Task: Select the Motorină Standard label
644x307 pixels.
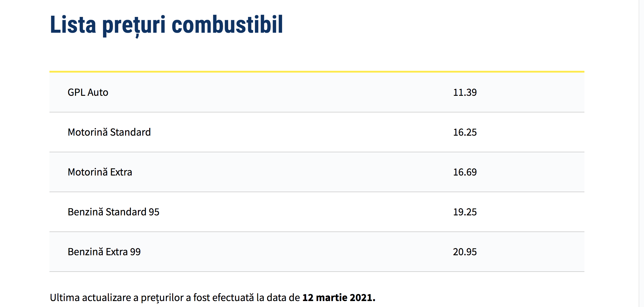Action: pyautogui.click(x=109, y=132)
